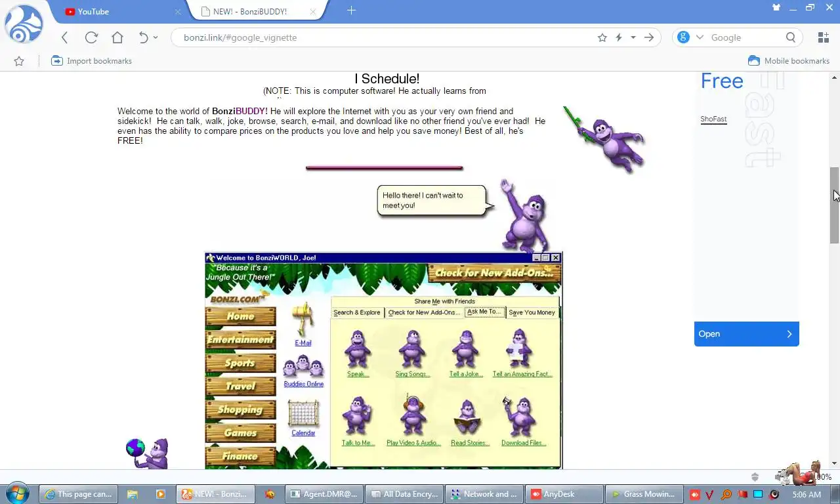Select the Search & Explore tab
Screen dimensions: 840x504
pyautogui.click(x=356, y=312)
